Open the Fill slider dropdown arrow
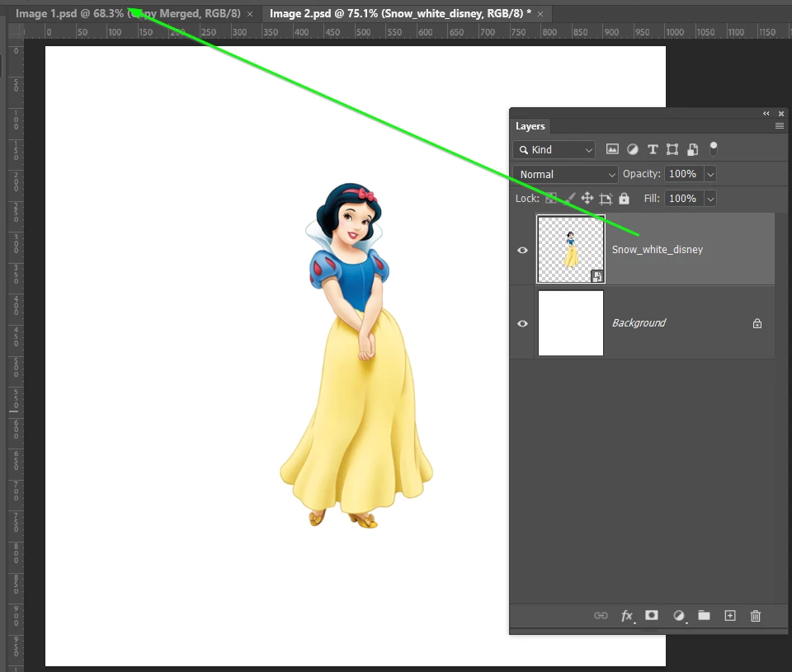Image resolution: width=792 pixels, height=672 pixels. (710, 199)
